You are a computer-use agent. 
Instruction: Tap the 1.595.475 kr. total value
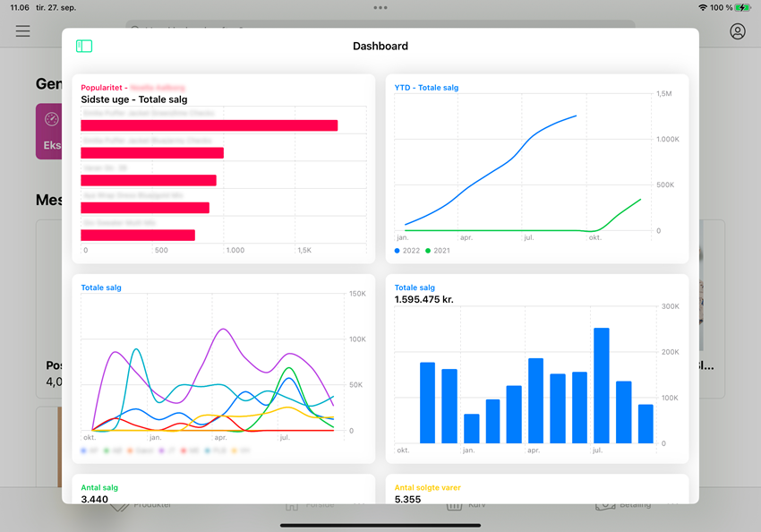(x=423, y=299)
